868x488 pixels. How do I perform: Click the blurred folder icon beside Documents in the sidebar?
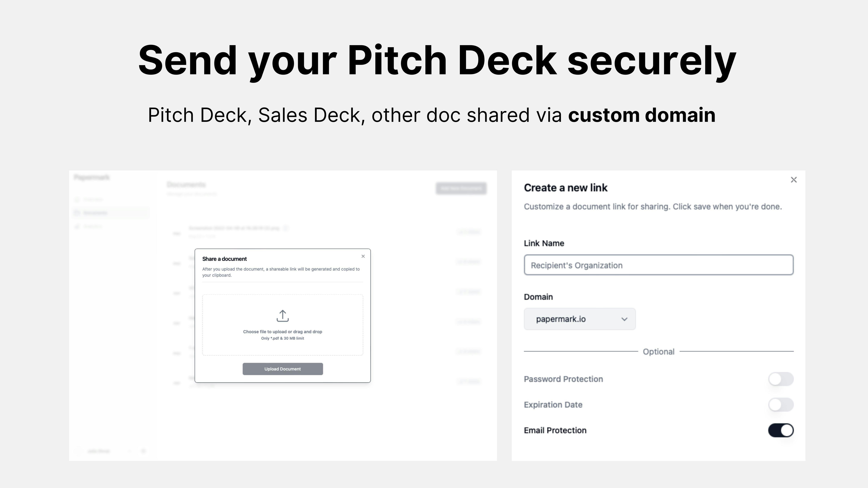click(x=77, y=213)
